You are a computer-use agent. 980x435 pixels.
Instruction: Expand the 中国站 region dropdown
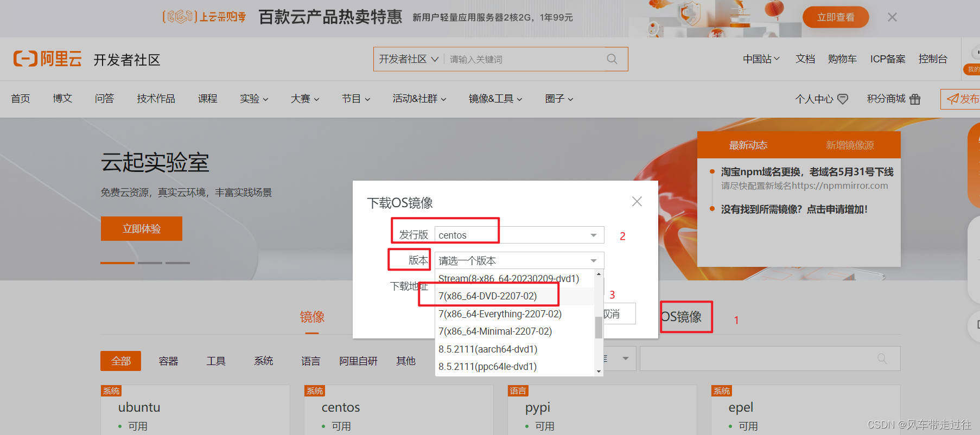coord(761,59)
